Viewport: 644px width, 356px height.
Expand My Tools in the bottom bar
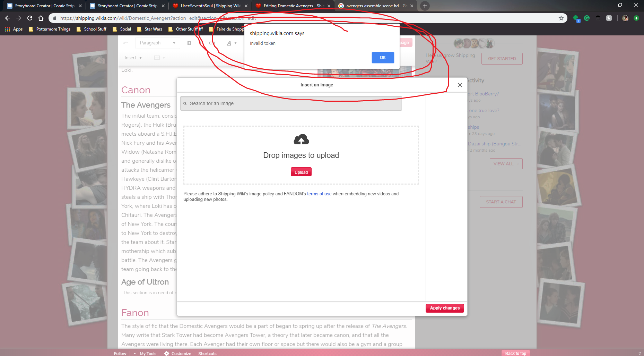pos(145,353)
